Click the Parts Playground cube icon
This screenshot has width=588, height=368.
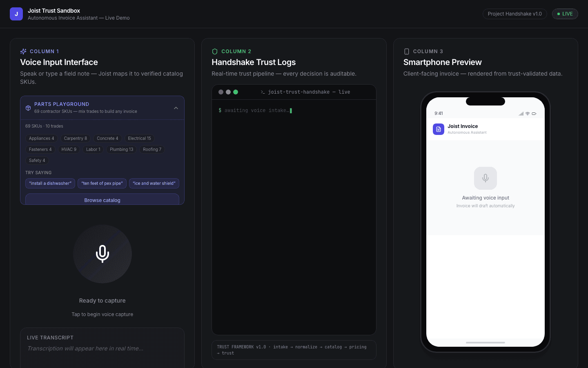coord(28,108)
